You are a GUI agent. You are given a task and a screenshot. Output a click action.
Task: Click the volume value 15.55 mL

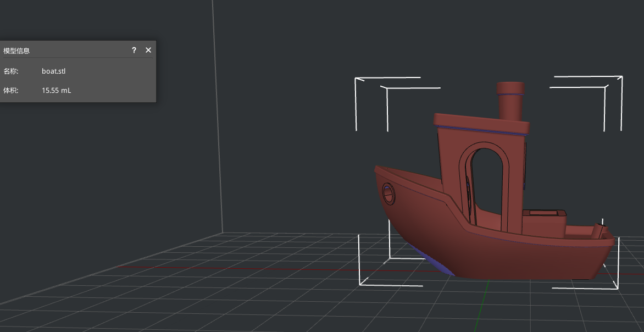click(x=56, y=90)
